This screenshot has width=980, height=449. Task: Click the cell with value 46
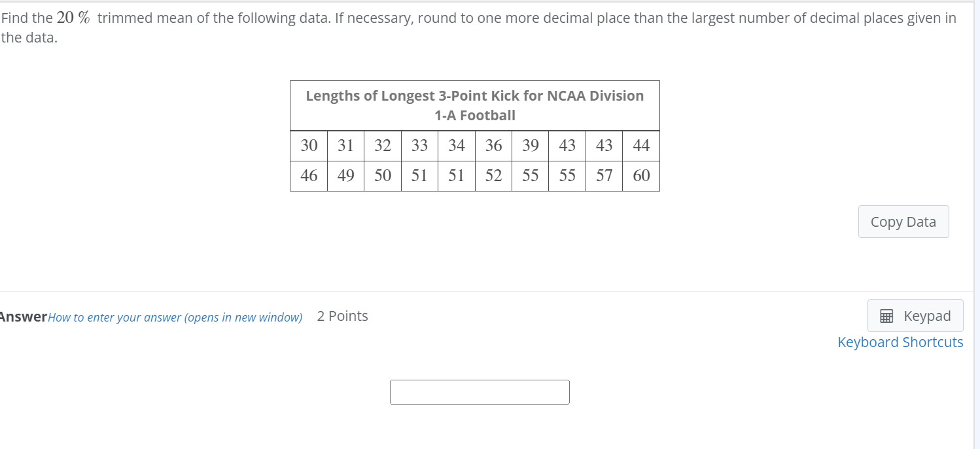308,176
